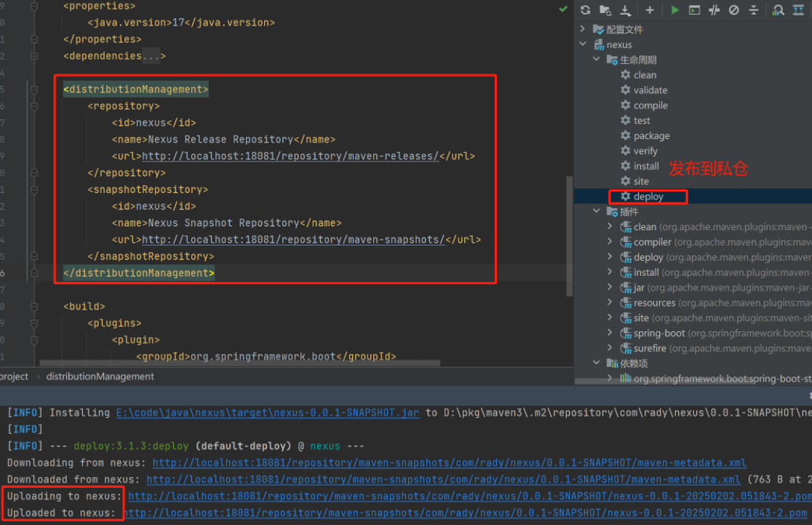Run Maven build with green play icon
The width and height of the screenshot is (812, 525).
tap(674, 10)
